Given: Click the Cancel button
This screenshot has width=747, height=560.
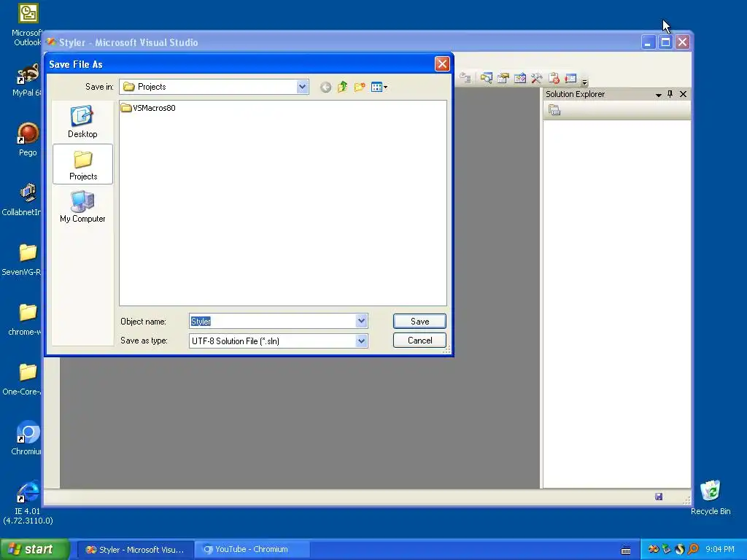Looking at the screenshot, I should [x=419, y=341].
